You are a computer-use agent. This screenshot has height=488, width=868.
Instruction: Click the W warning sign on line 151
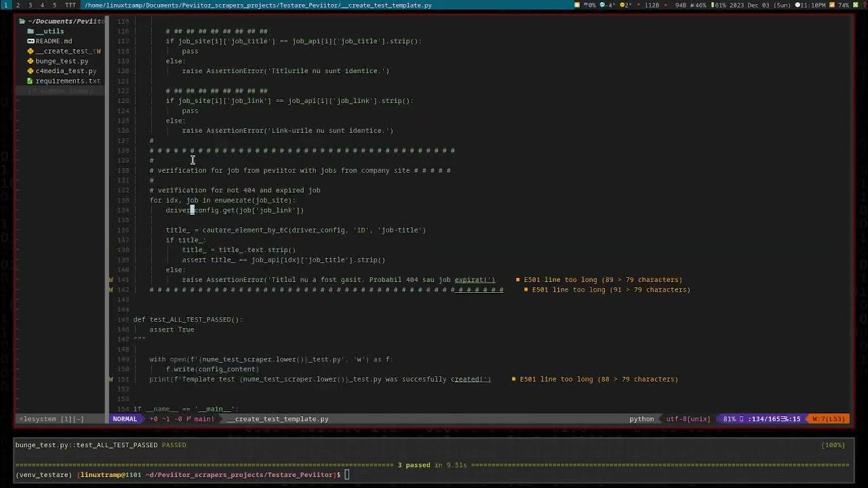[x=111, y=379]
